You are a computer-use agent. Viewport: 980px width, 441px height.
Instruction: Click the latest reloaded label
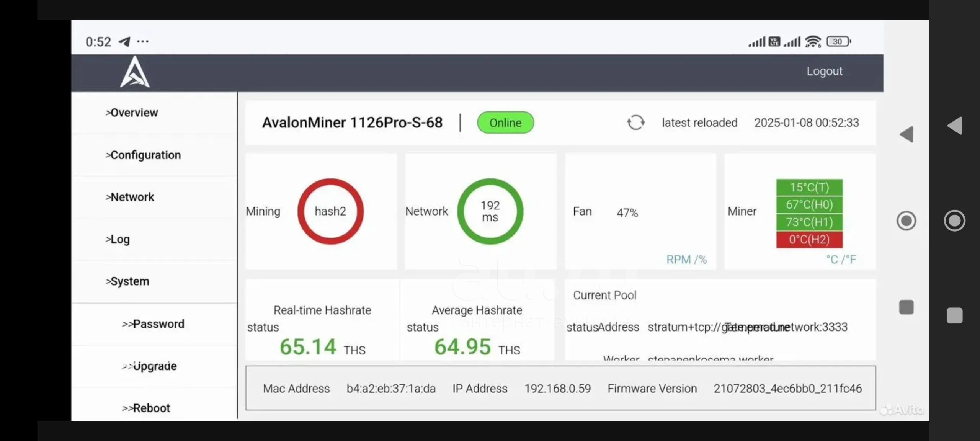click(x=699, y=122)
